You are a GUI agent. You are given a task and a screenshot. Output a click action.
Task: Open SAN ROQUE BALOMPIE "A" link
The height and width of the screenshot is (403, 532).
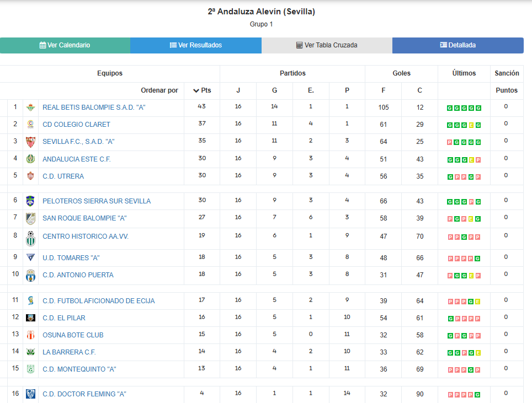[x=84, y=218]
